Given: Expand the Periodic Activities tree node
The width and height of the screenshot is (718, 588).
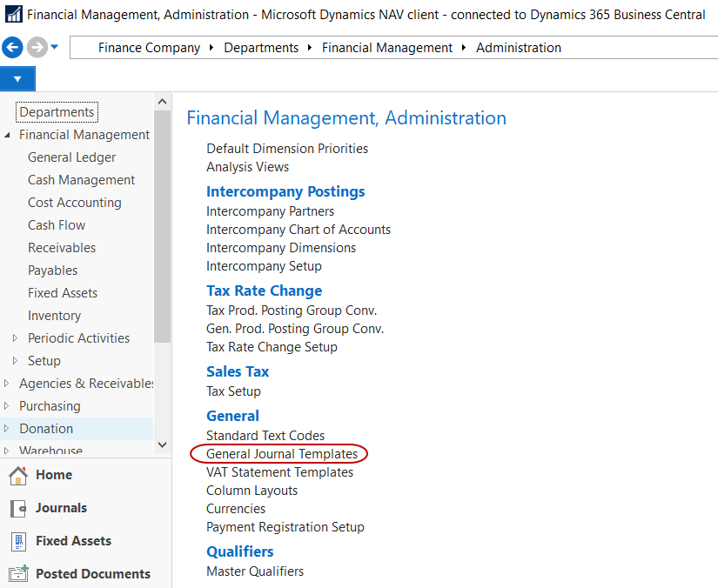Looking at the screenshot, I should coord(15,338).
